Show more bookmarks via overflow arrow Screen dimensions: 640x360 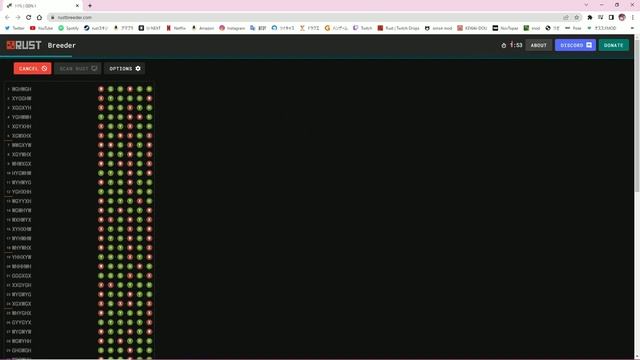pyautogui.click(x=632, y=28)
